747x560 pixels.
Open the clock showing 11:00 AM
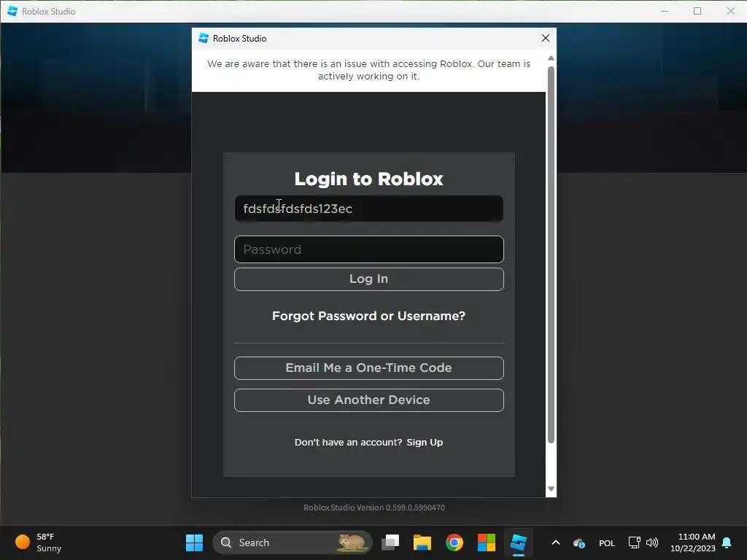[x=693, y=542]
